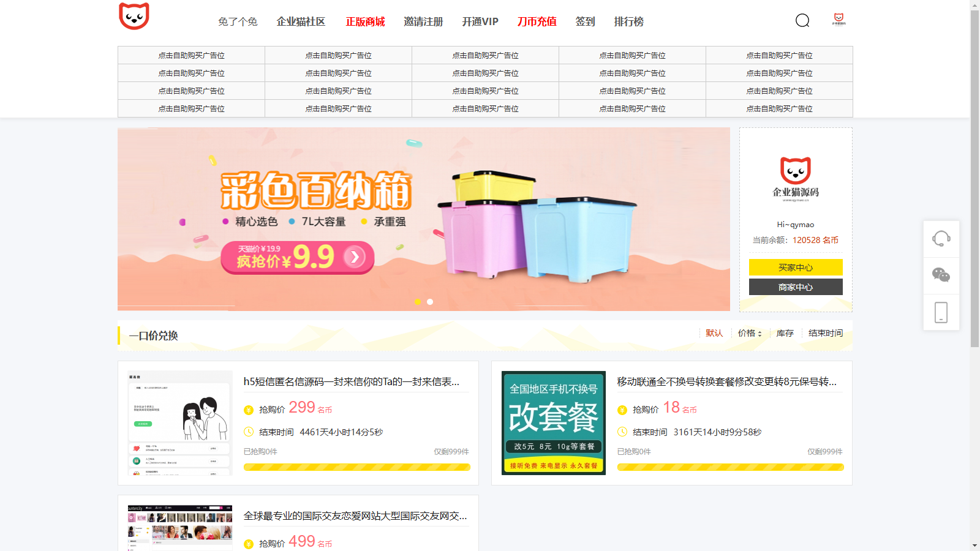
Task: Click the coin icon beside the 18 名币 price
Action: (621, 408)
